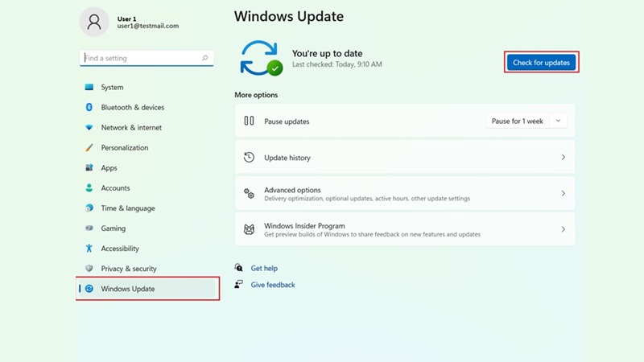Open the Give feedback link

273,285
